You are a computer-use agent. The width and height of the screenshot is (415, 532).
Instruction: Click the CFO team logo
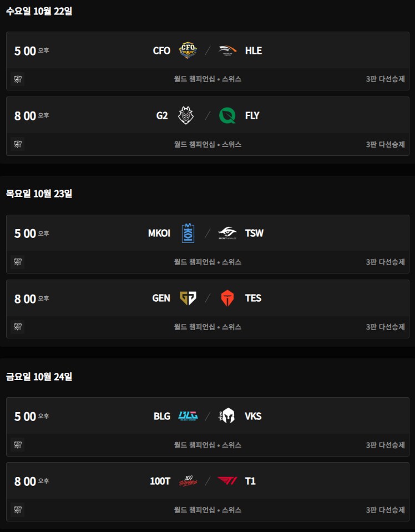point(188,50)
